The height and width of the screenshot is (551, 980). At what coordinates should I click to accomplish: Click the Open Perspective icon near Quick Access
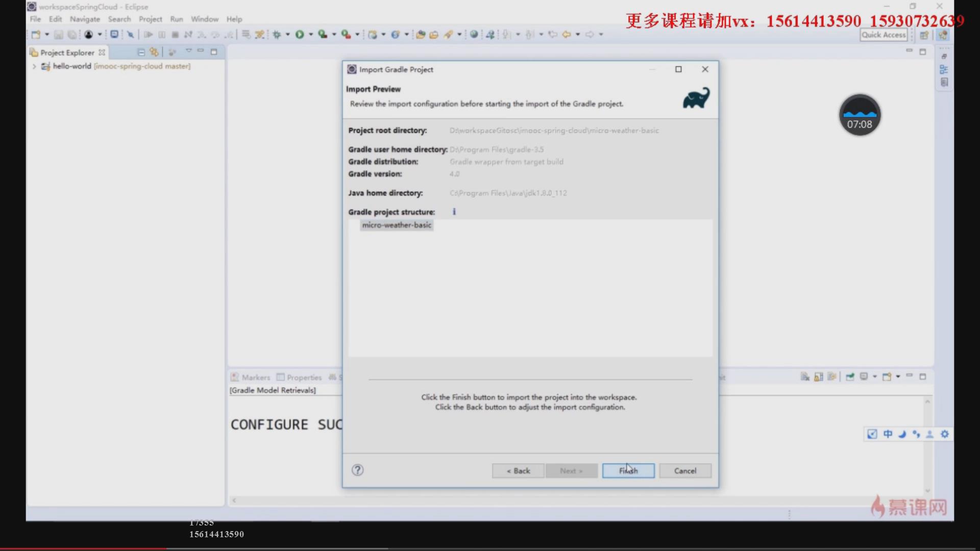pyautogui.click(x=924, y=35)
